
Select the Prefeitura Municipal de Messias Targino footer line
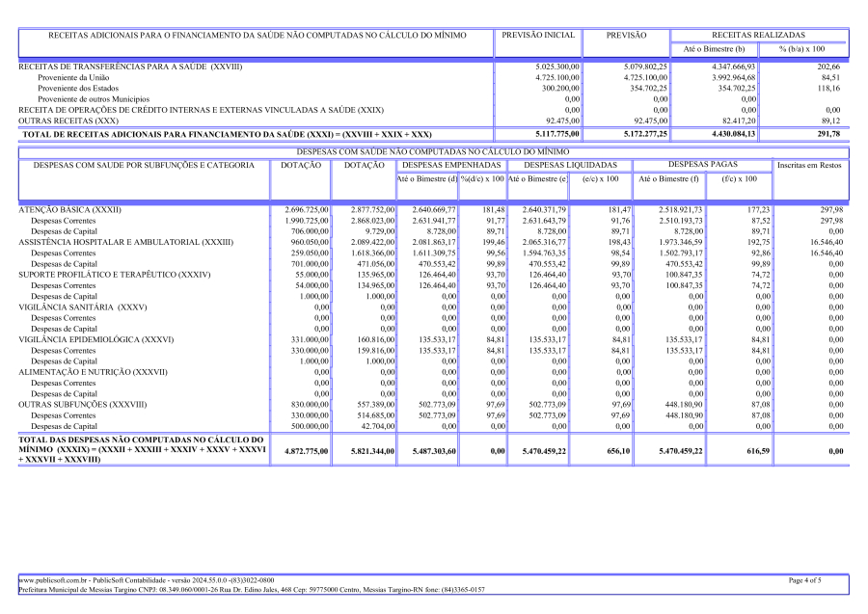click(x=251, y=589)
